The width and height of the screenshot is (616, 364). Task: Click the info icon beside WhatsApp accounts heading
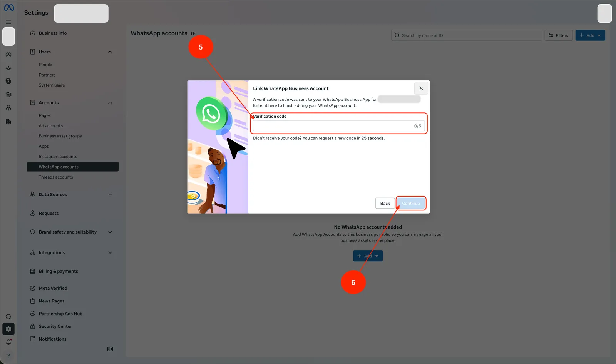tap(193, 33)
